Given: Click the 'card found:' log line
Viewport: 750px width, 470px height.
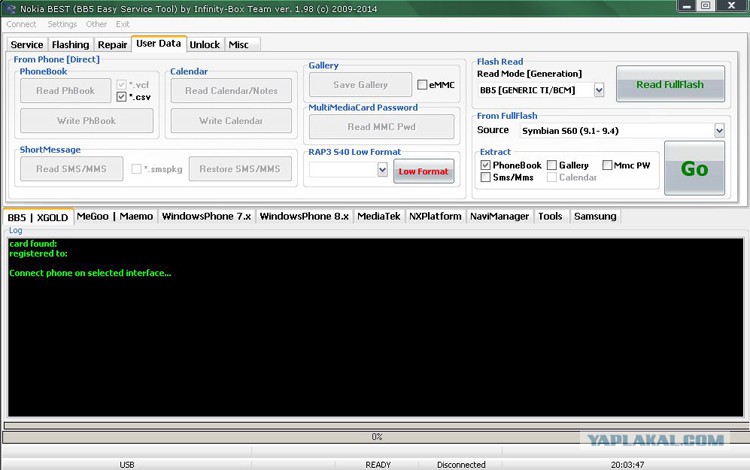Looking at the screenshot, I should click(33, 244).
